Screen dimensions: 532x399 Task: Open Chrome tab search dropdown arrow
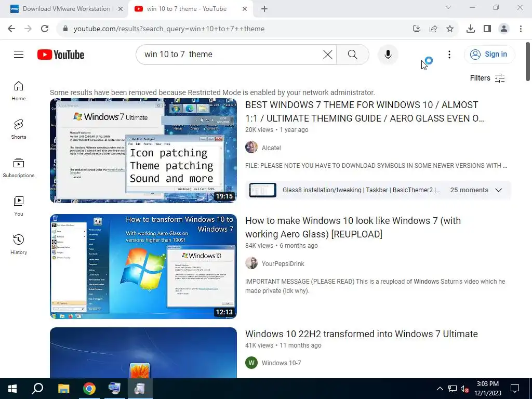448,7
